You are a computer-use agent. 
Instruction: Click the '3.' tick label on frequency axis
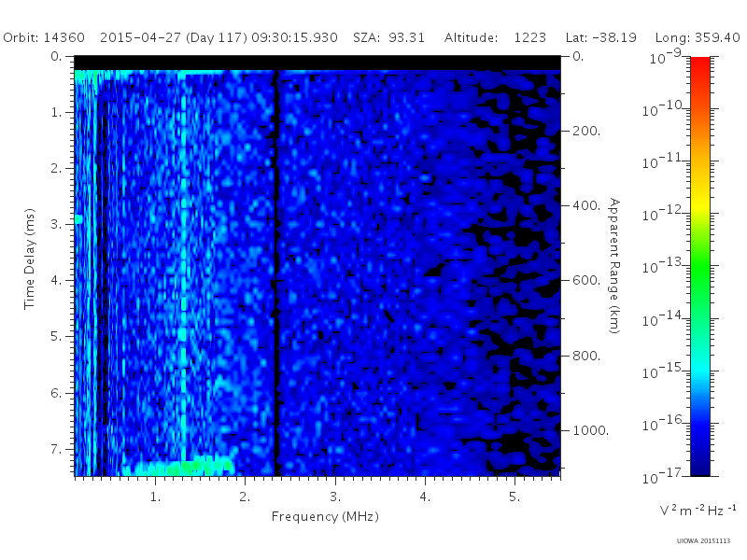tap(335, 497)
